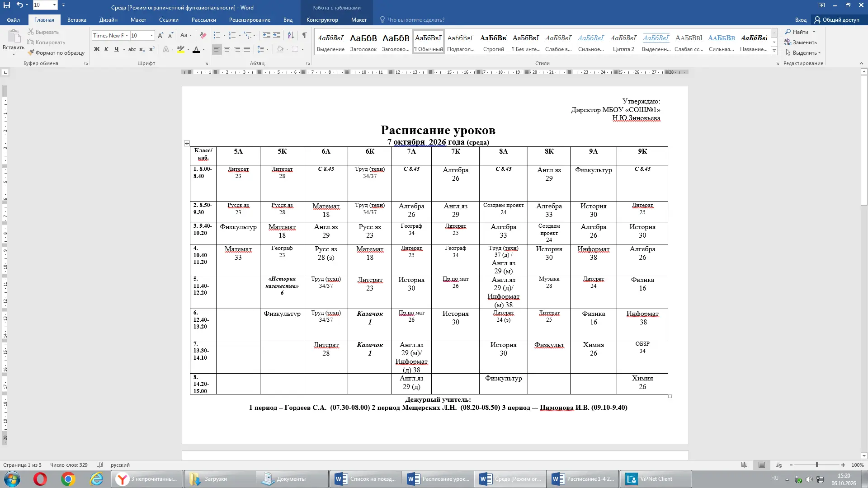This screenshot has width=868, height=488.
Task: Open line spacing options dropdown
Action: pos(263,49)
